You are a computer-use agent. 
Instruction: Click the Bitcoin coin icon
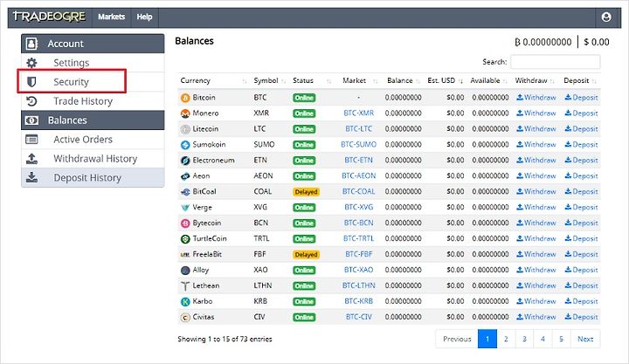pos(185,98)
